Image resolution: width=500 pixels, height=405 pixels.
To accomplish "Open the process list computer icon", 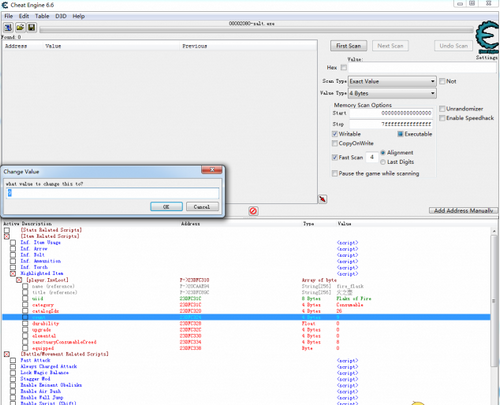I will (8, 27).
